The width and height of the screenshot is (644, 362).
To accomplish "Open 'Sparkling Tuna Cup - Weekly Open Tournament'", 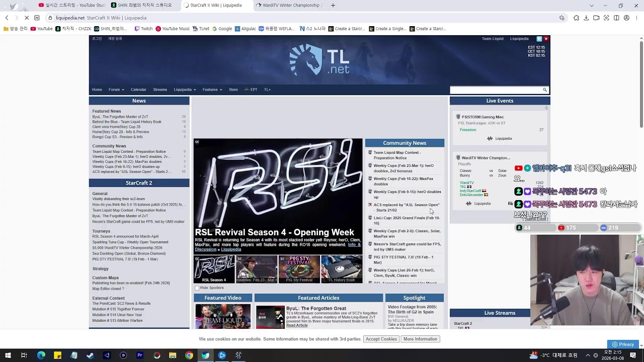I will (130, 242).
